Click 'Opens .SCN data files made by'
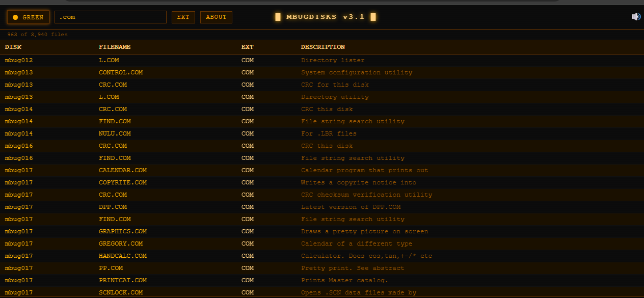Screen dimensions: 644x298 click(x=359, y=292)
